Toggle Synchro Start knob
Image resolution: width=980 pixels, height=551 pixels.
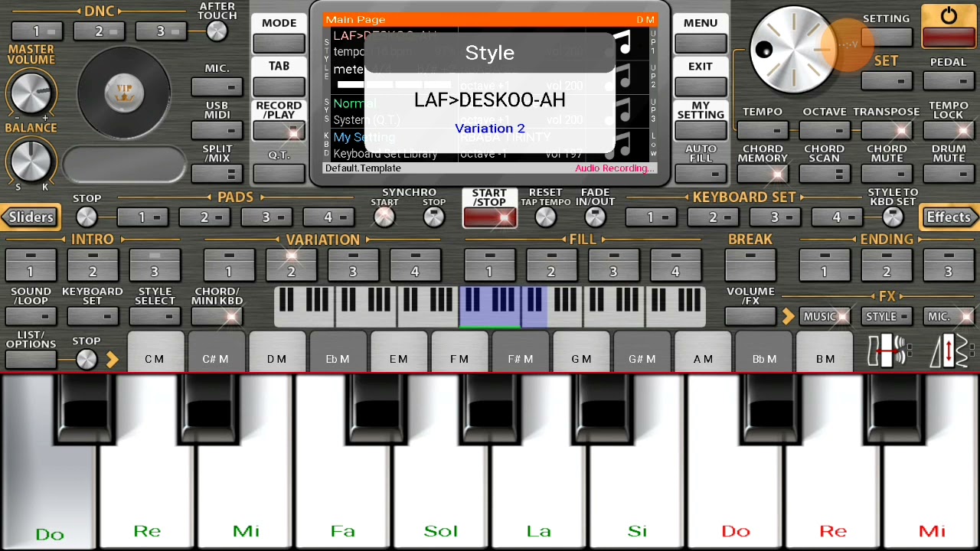(384, 217)
